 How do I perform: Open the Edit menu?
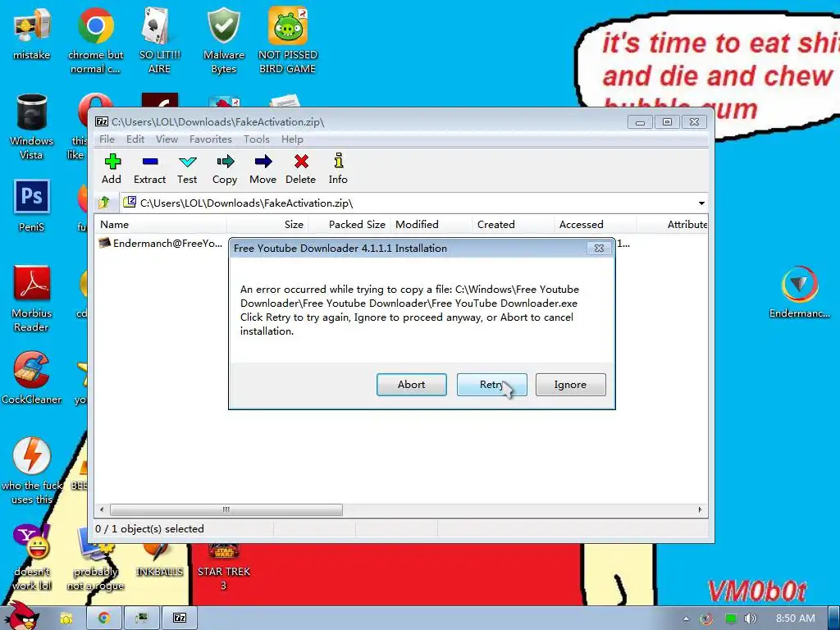[x=135, y=139]
